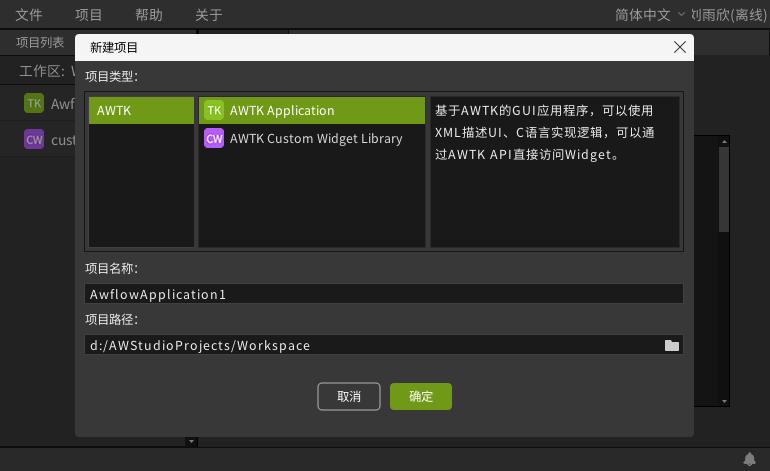Click purple CW project icon in sidebar
This screenshot has height=471, width=770.
pos(34,140)
